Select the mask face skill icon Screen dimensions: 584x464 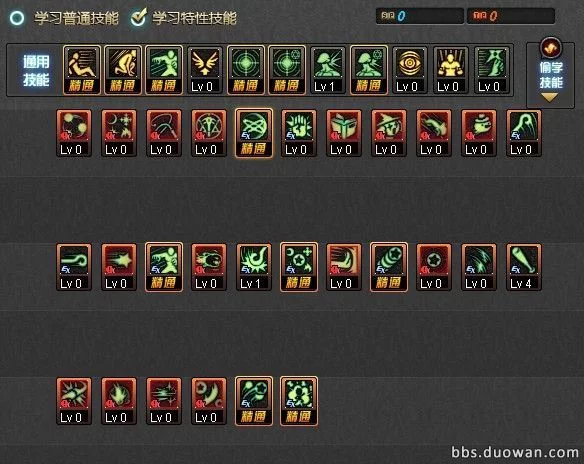tap(344, 133)
